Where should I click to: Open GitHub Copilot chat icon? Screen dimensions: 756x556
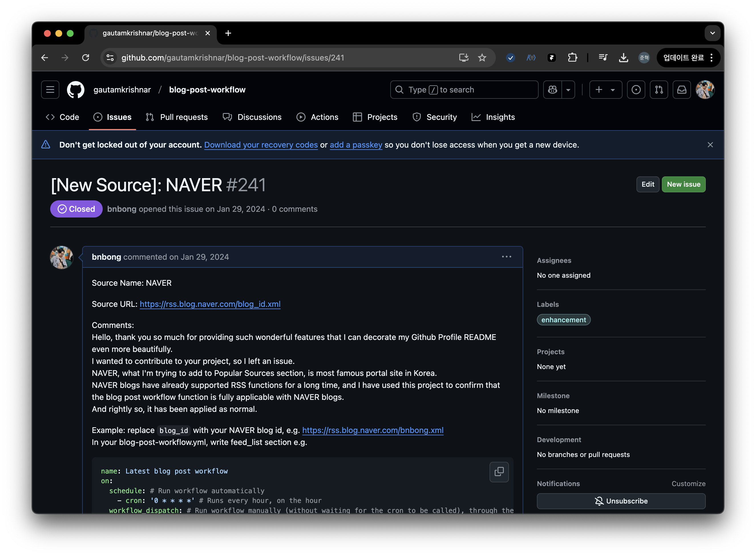[x=553, y=90]
